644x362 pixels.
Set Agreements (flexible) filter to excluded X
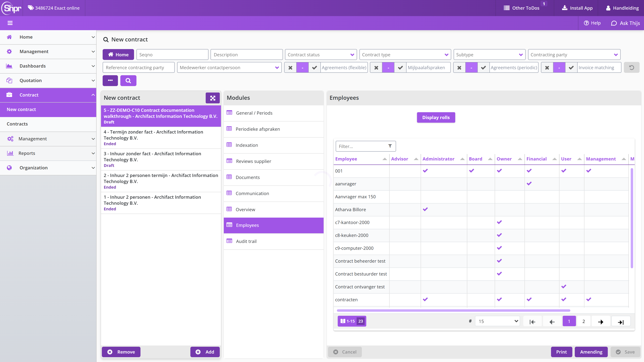[x=290, y=67]
